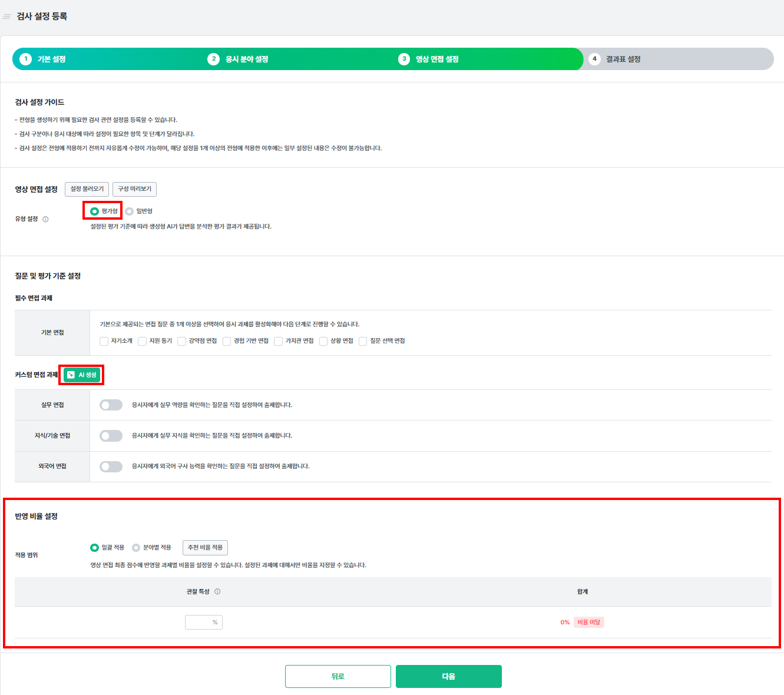Image resolution: width=784 pixels, height=695 pixels.
Task: Enable the 외국어 면접 toggle
Action: (111, 466)
